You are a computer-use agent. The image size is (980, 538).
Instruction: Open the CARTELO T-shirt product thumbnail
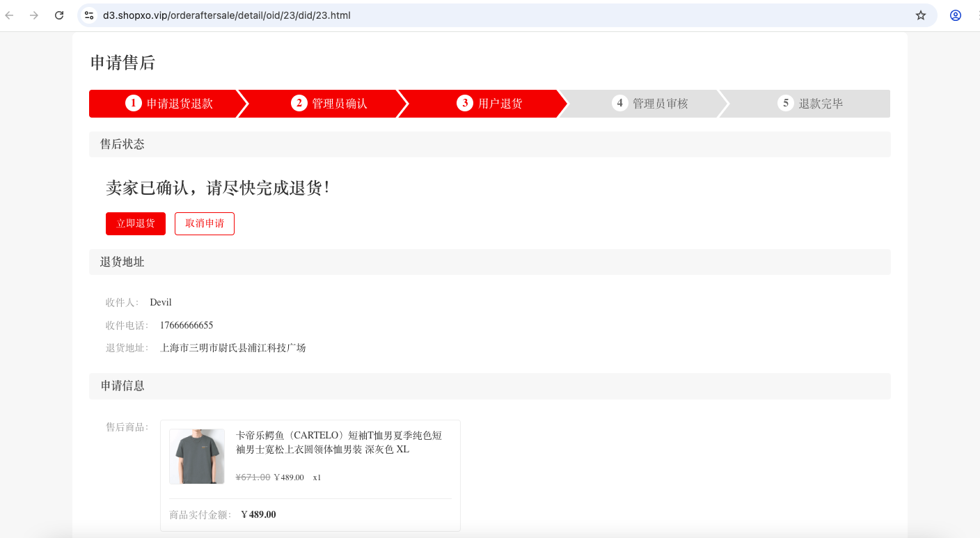[197, 457]
